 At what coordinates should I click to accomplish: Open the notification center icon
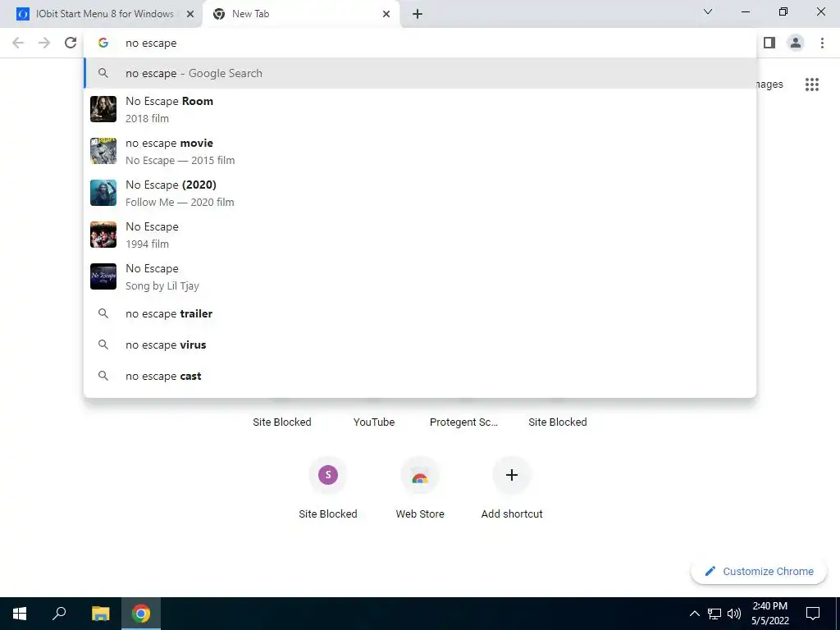pyautogui.click(x=813, y=614)
